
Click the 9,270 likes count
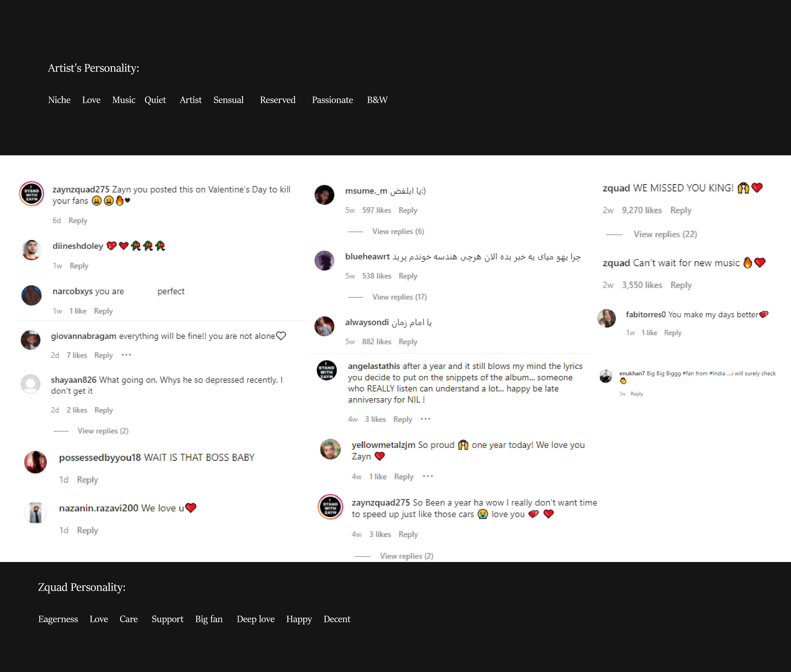tap(642, 210)
